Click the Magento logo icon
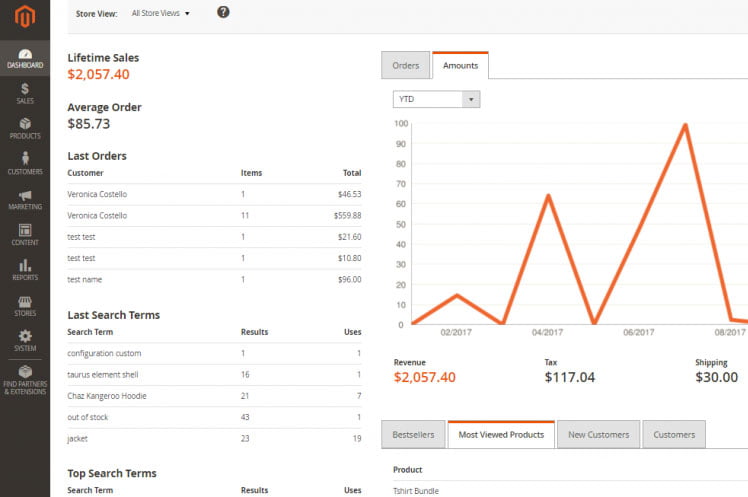This screenshot has height=497, width=748. [x=25, y=16]
